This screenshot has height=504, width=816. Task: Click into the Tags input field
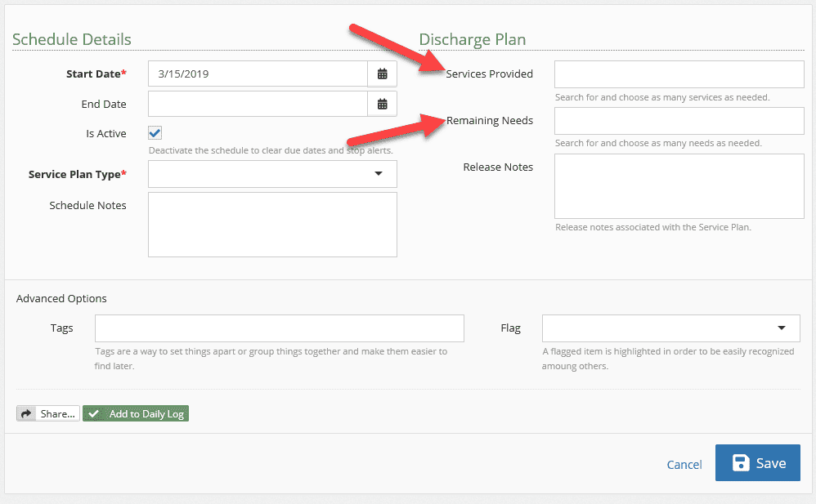click(280, 328)
